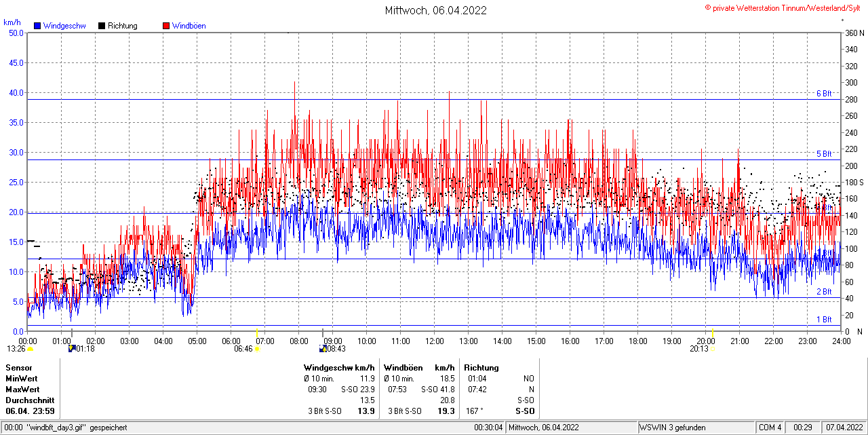Click the yellow icon beside 13:26
This screenshot has height=435, width=868.
[31, 349]
